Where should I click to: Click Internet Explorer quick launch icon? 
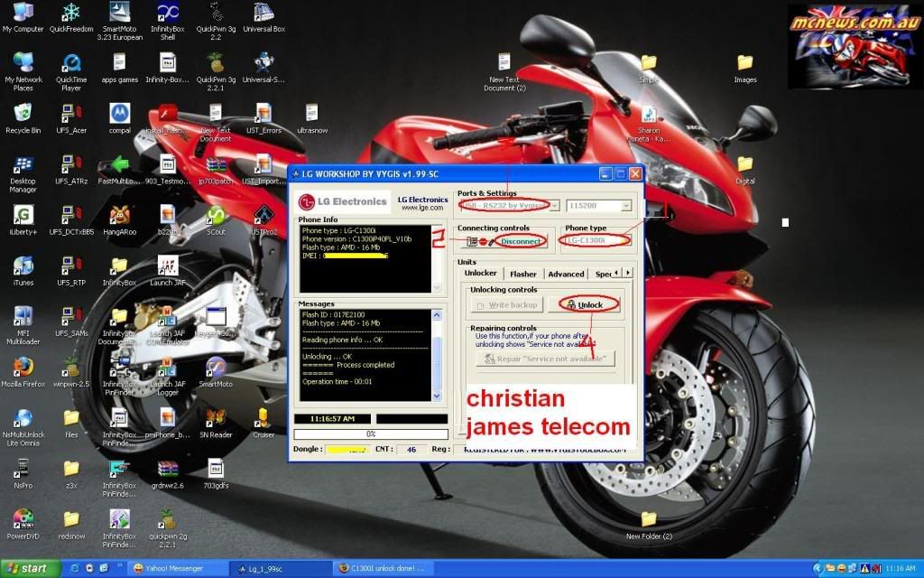75,569
